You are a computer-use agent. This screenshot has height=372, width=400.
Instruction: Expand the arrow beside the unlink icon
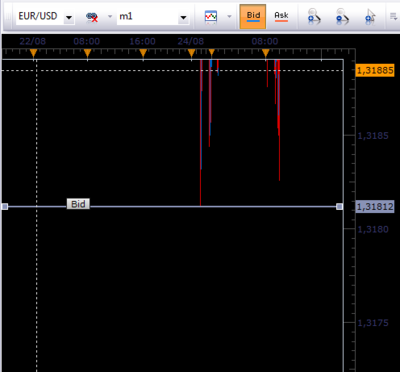(110, 16)
